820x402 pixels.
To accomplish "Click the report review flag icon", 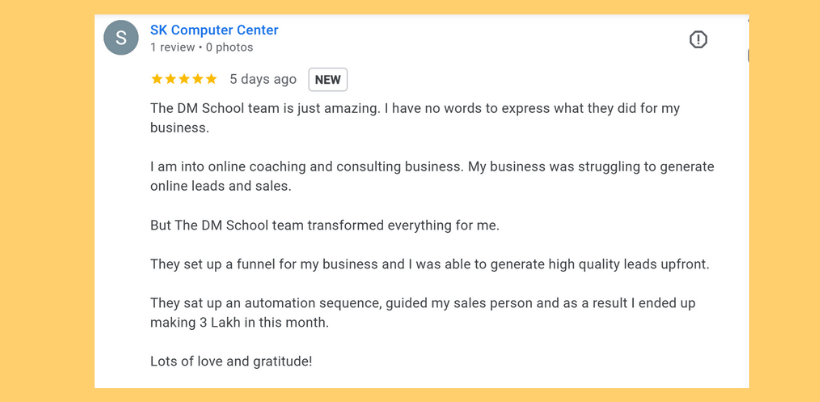I will tap(698, 39).
